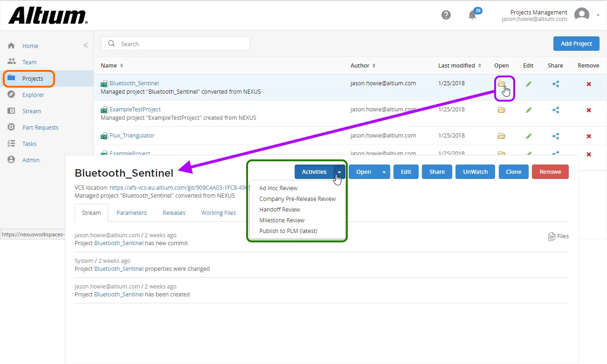
Task: Remove Flux_Triangulator with the red X
Action: tap(589, 136)
